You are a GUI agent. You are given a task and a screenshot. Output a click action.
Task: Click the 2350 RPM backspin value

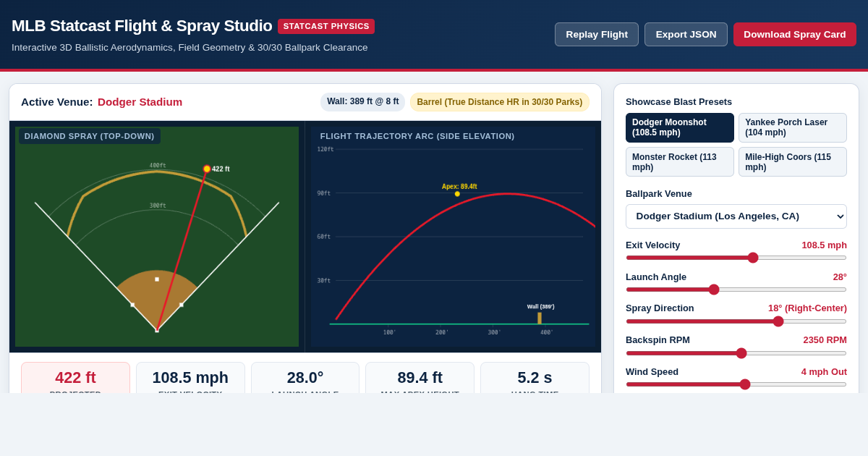pyautogui.click(x=825, y=340)
